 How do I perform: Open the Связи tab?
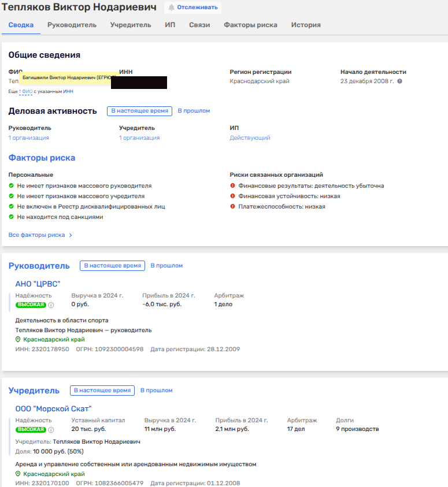pos(199,25)
